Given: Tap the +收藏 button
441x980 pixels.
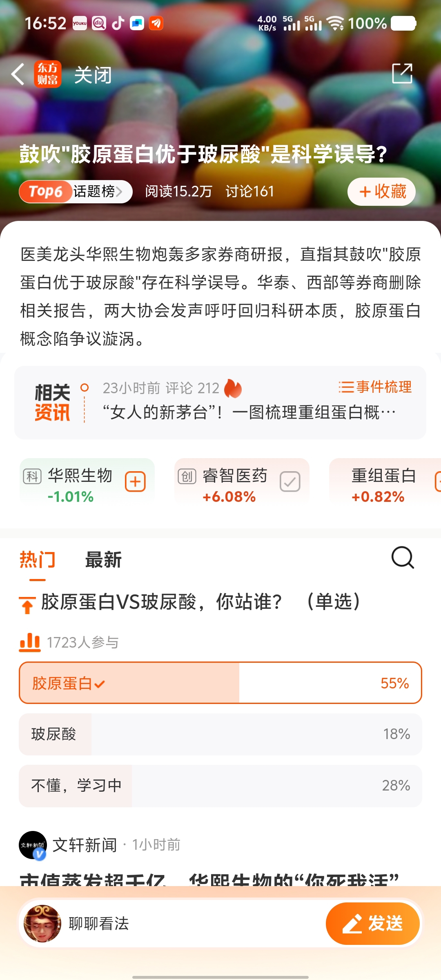Looking at the screenshot, I should point(382,192).
